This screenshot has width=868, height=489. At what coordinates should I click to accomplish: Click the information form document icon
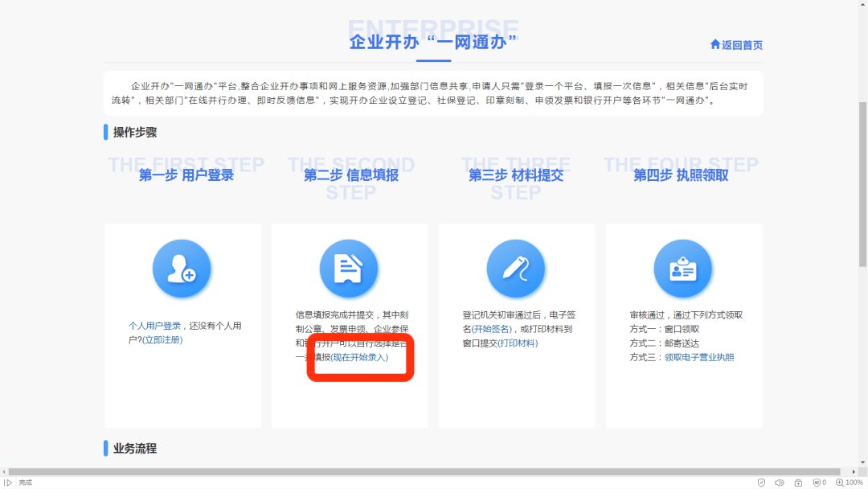tap(349, 269)
